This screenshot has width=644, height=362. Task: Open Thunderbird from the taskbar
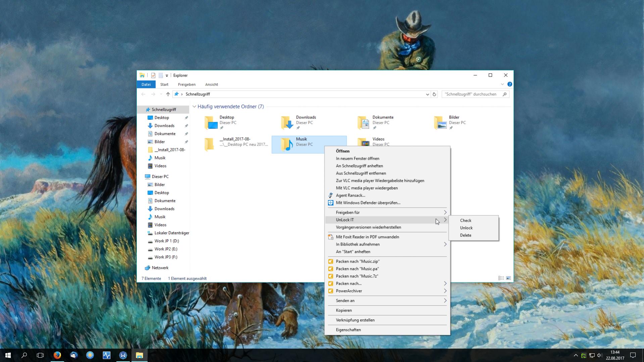[74, 355]
